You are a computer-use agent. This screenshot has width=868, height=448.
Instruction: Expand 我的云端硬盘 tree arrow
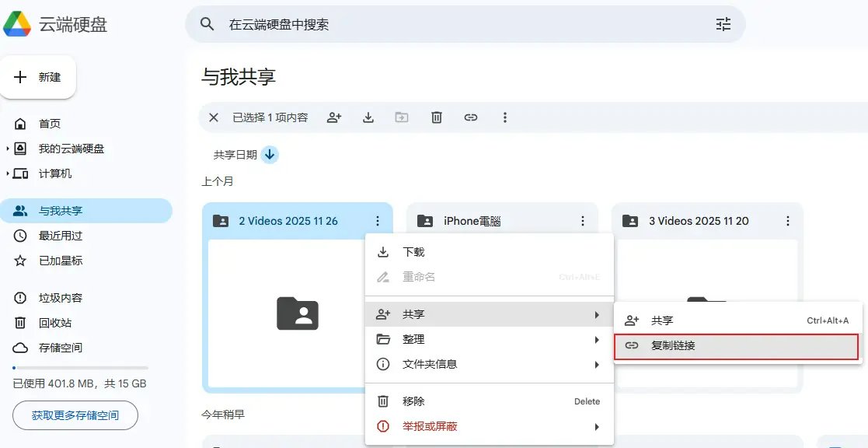pyautogui.click(x=8, y=149)
